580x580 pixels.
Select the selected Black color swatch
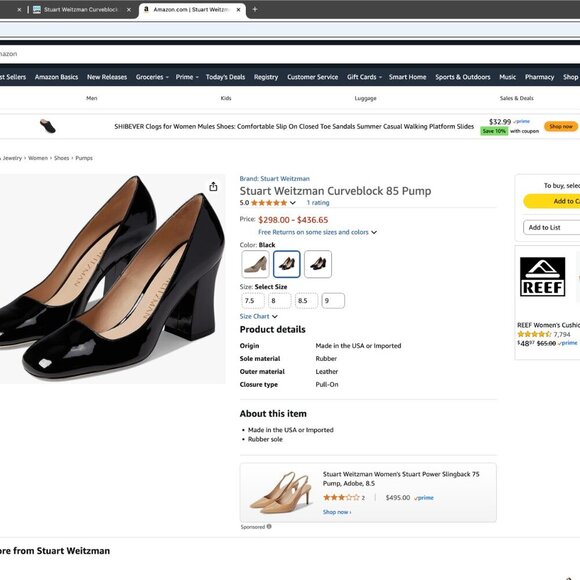pos(287,264)
